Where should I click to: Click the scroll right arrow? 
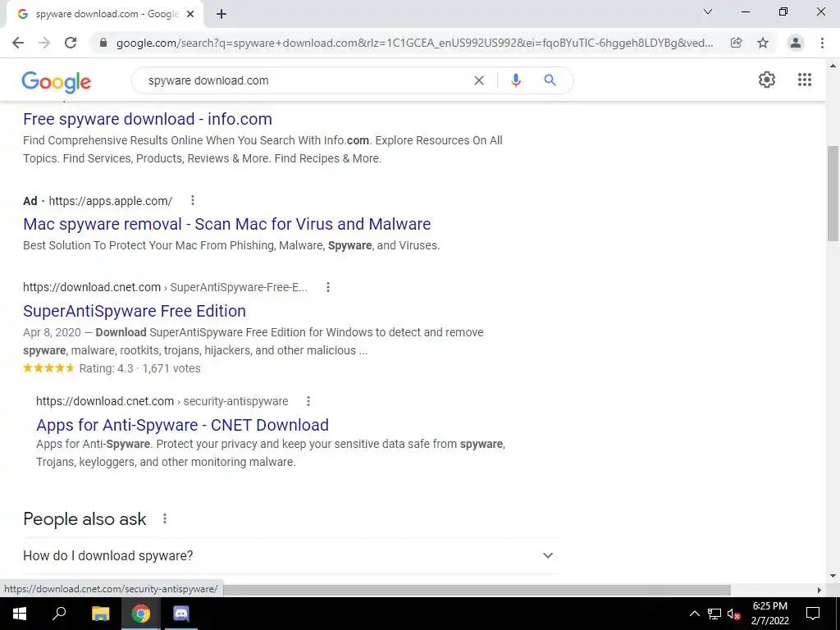coord(819,590)
